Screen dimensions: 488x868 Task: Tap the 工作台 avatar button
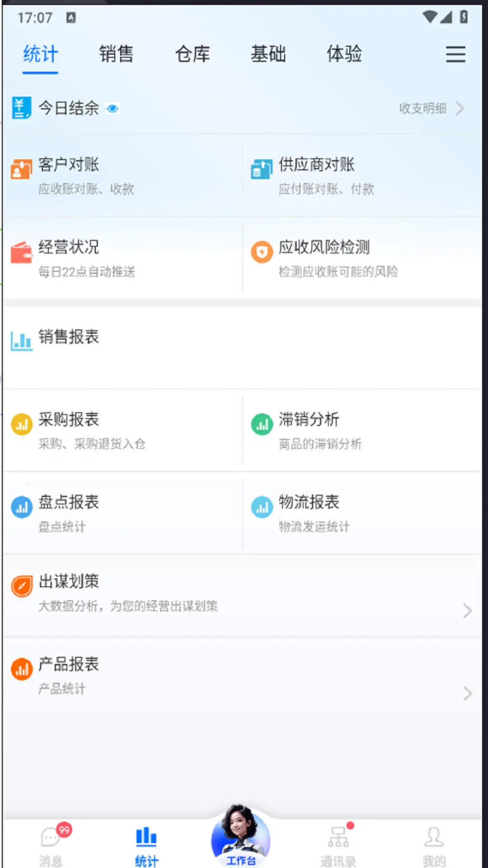(x=241, y=836)
